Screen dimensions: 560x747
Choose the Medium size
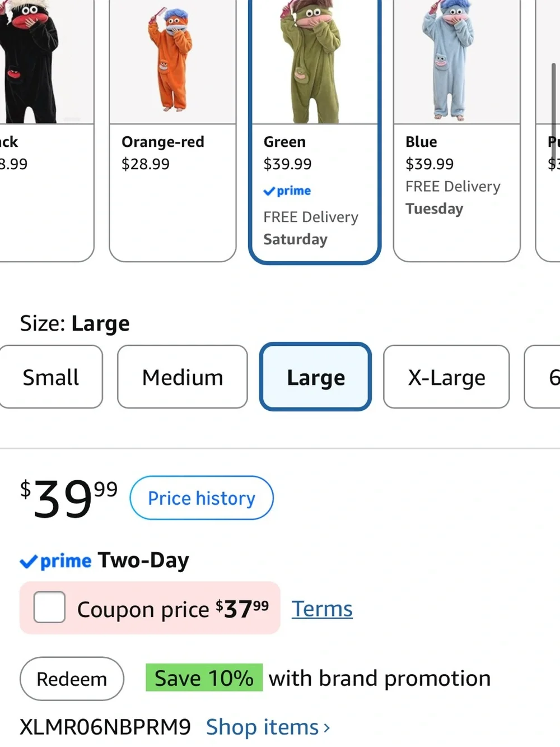tap(183, 377)
